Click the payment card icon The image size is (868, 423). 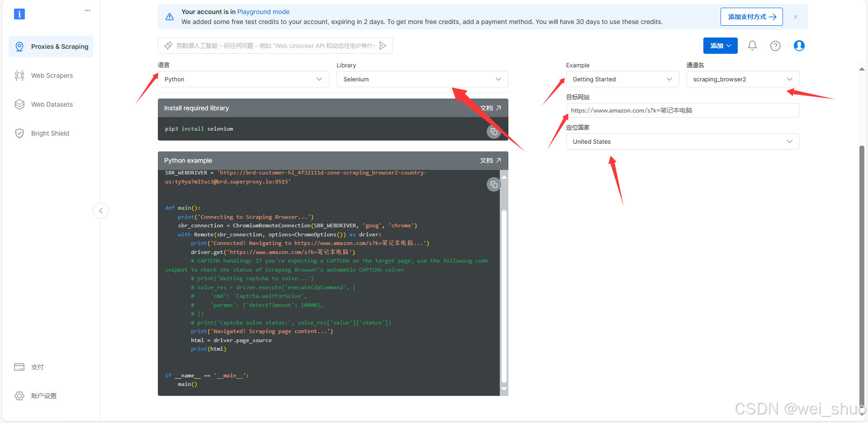(19, 367)
